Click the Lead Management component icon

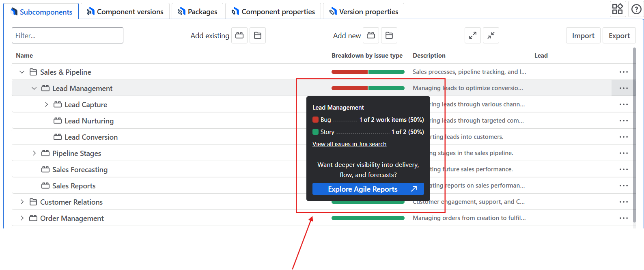(x=45, y=88)
